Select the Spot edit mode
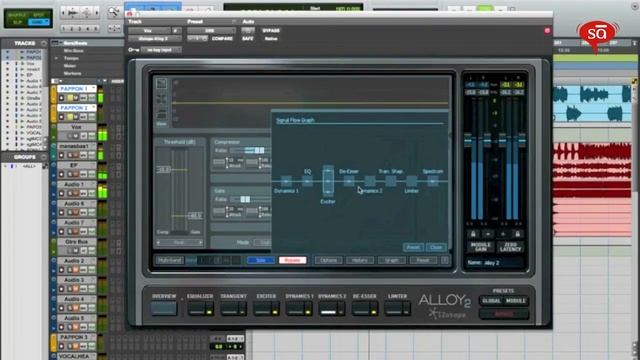Image resolution: width=640 pixels, height=360 pixels. tap(38, 14)
